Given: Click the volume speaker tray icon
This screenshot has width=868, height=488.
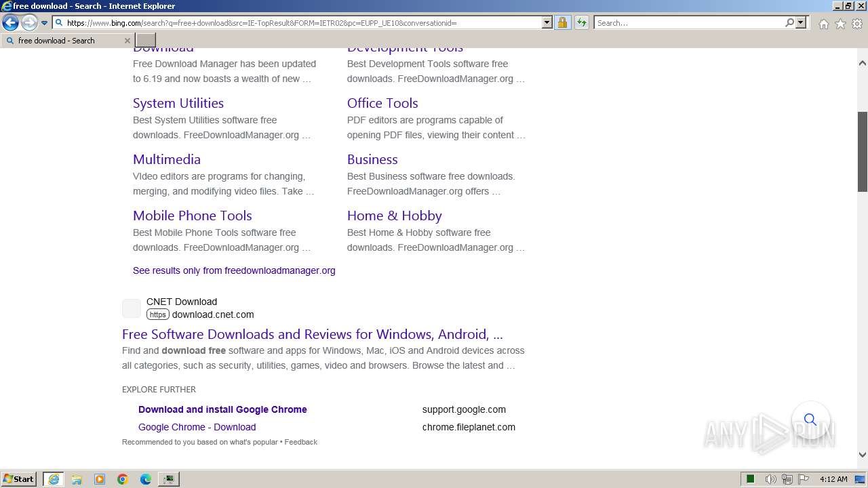Looking at the screenshot, I should click(x=770, y=479).
